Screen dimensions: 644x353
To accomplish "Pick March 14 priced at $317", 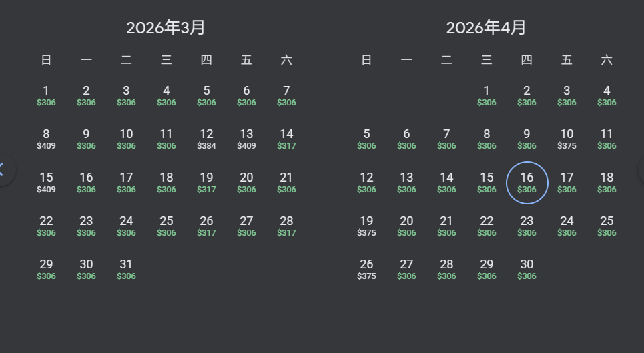I will (x=286, y=139).
